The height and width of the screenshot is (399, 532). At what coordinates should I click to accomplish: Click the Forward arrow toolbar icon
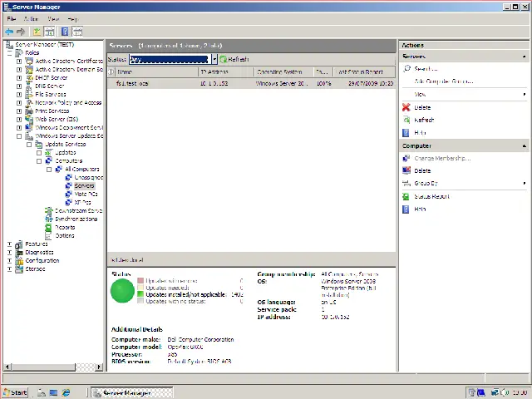point(21,32)
